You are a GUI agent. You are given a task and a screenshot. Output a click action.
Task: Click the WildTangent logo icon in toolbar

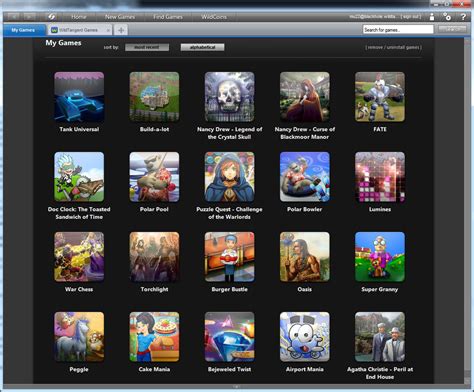pos(52,16)
